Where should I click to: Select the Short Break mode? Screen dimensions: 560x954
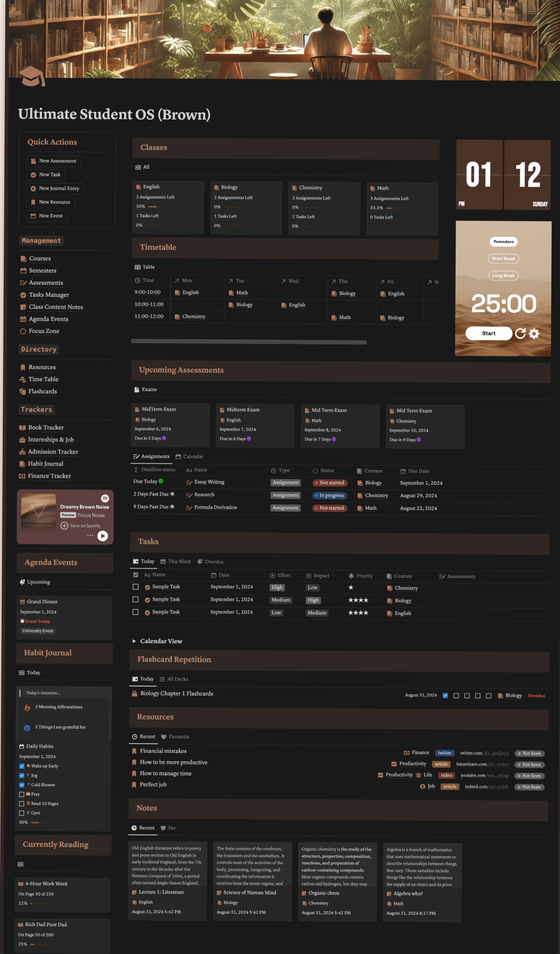click(x=503, y=259)
